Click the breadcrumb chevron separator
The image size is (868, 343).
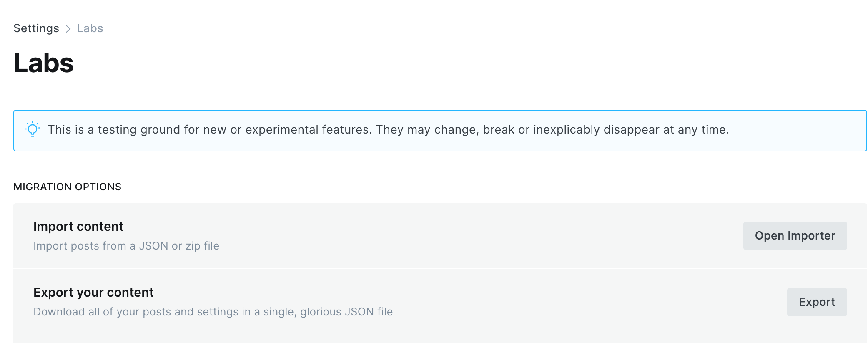tap(68, 29)
